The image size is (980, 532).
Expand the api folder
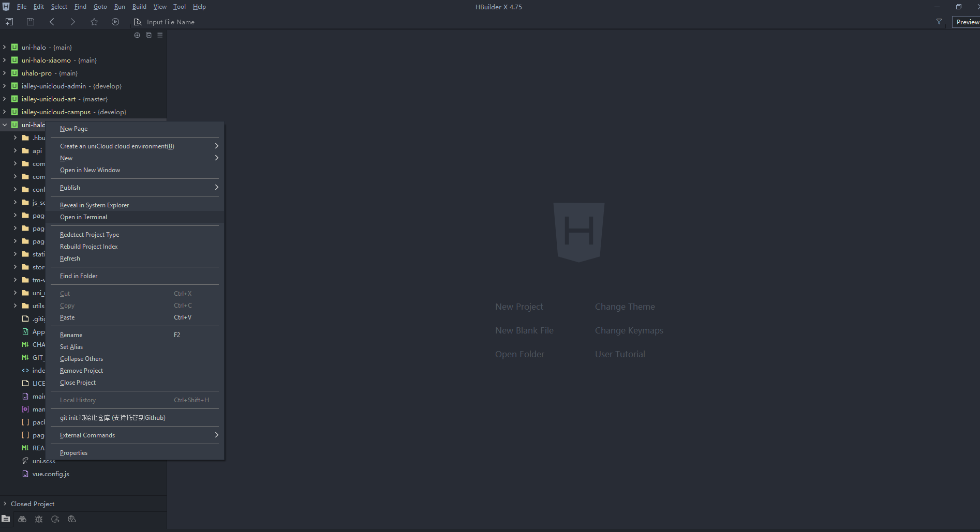click(x=15, y=150)
